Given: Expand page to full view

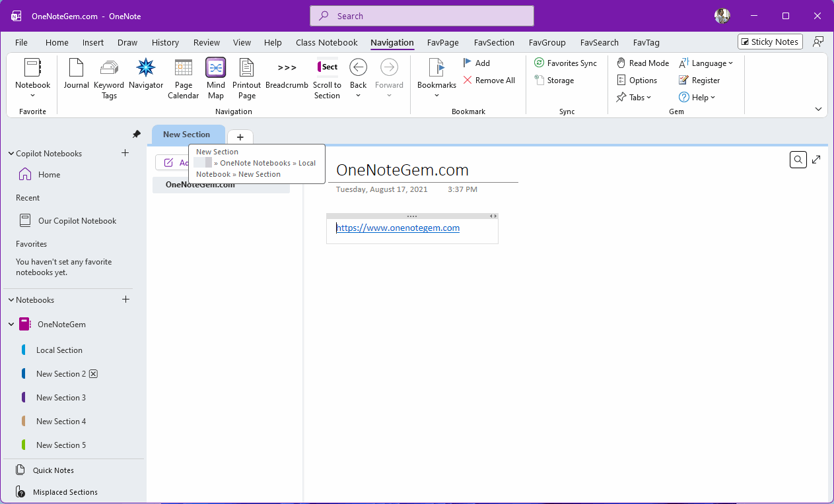Looking at the screenshot, I should [817, 159].
